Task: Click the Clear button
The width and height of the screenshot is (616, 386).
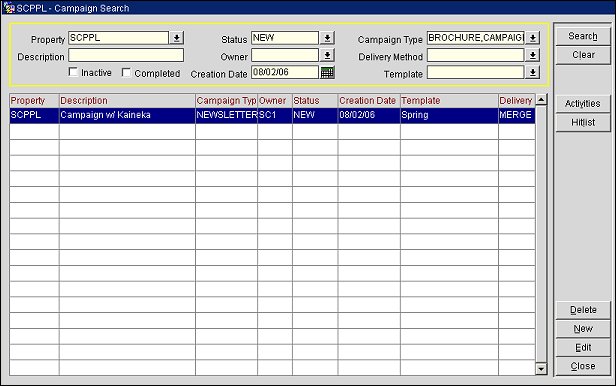Action: pyautogui.click(x=583, y=55)
